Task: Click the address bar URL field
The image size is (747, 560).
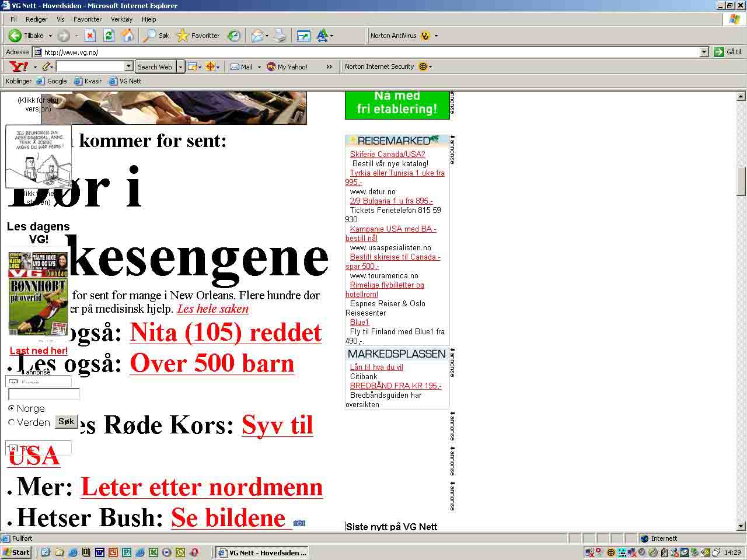Action: click(371, 52)
